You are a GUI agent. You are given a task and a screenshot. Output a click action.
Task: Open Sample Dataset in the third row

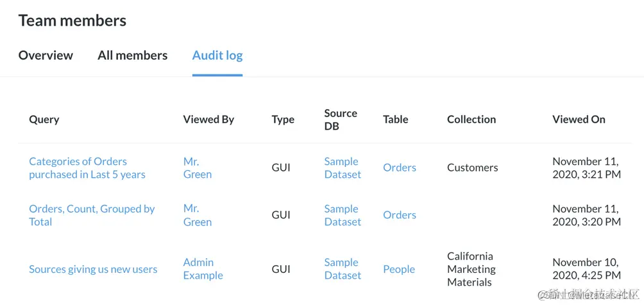343,269
